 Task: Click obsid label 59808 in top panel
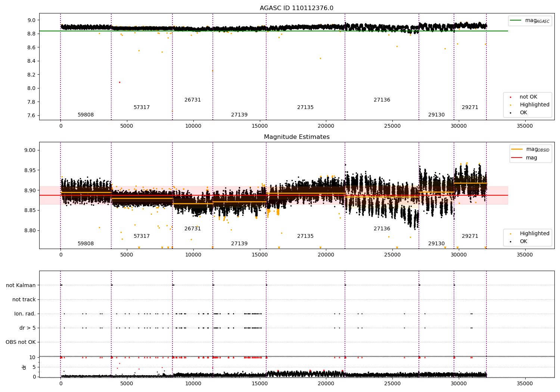click(x=86, y=115)
